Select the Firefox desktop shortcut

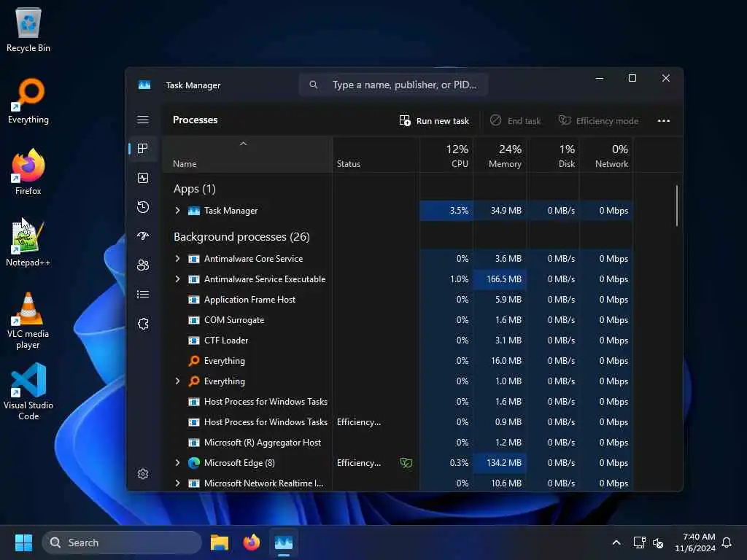coord(28,172)
